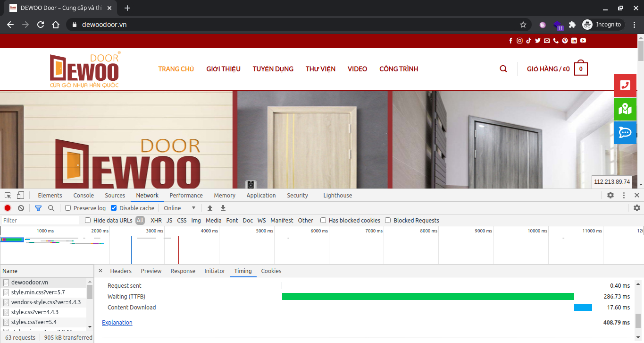Open the Online throttling dropdown
The image size is (644, 343).
click(x=179, y=208)
